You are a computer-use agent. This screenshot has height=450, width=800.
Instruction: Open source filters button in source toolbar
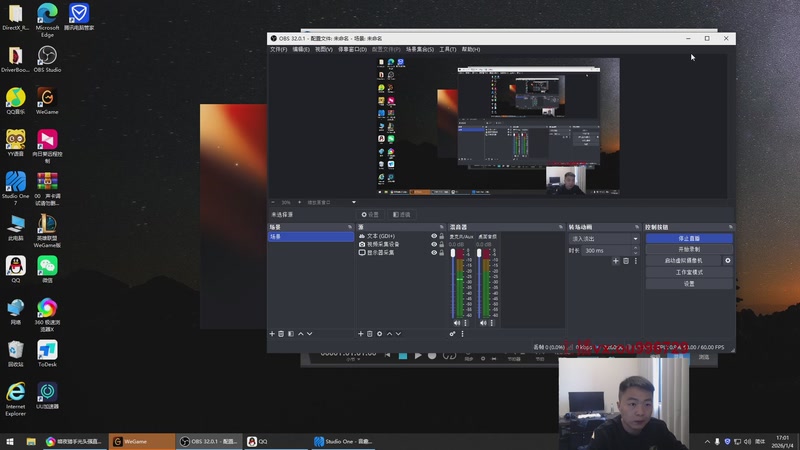pyautogui.click(x=402, y=215)
